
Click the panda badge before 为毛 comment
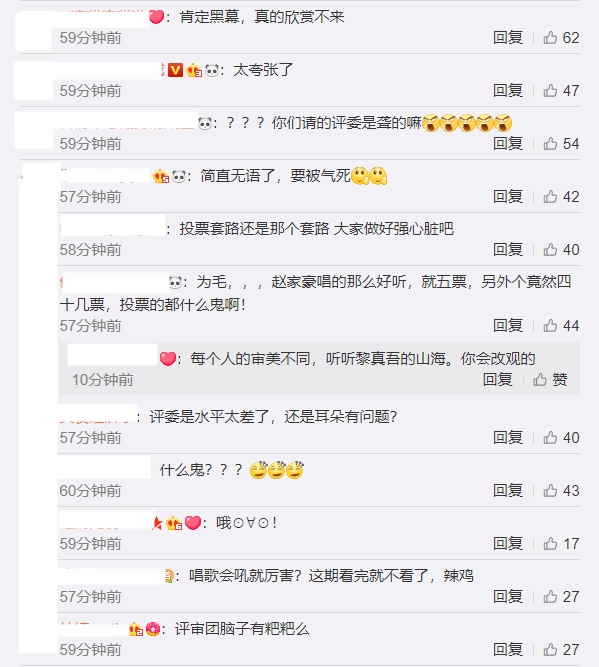(x=176, y=282)
